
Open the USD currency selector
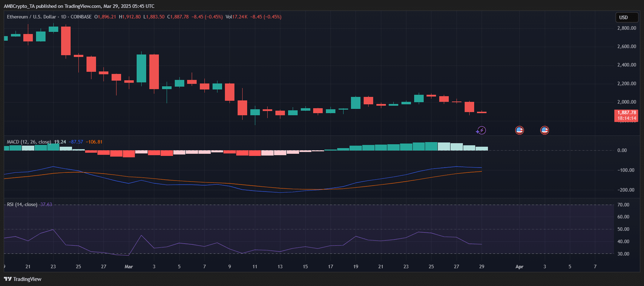pyautogui.click(x=626, y=17)
